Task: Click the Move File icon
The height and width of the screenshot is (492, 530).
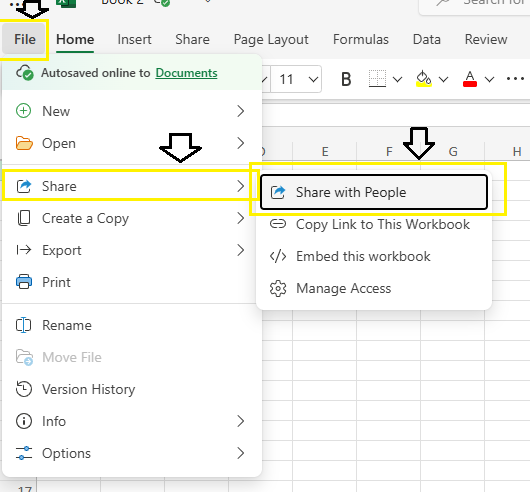Action: (24, 358)
